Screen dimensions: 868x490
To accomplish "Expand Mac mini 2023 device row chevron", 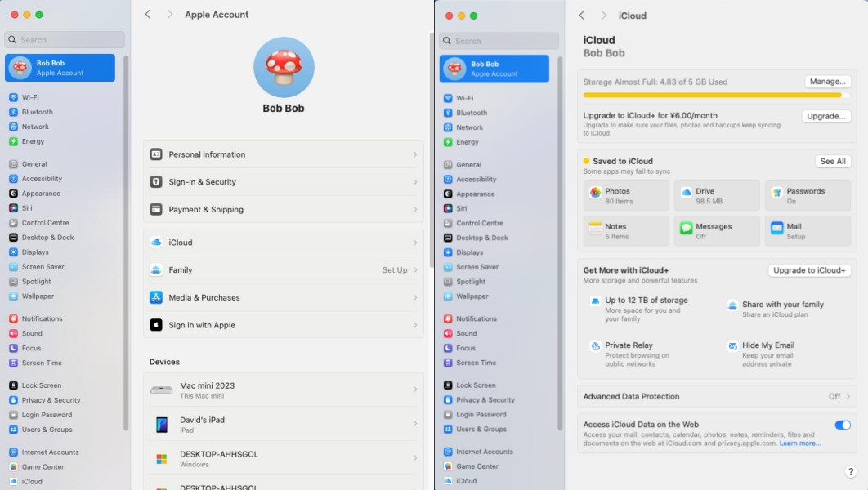I will (415, 390).
